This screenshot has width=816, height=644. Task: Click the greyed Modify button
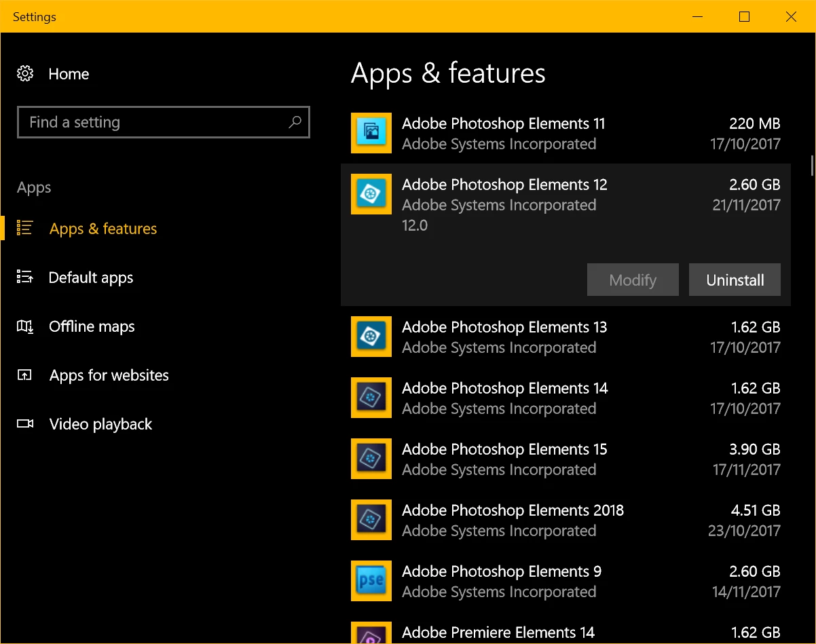point(633,280)
